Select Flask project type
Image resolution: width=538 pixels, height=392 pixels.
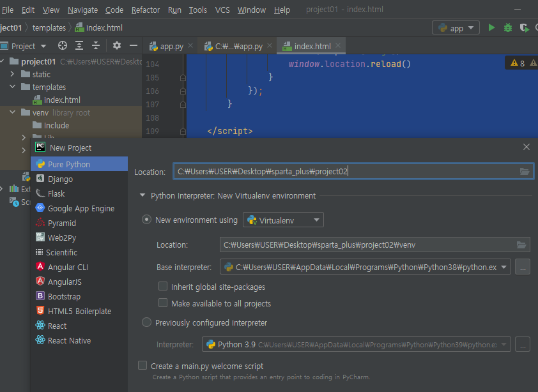[x=79, y=194]
